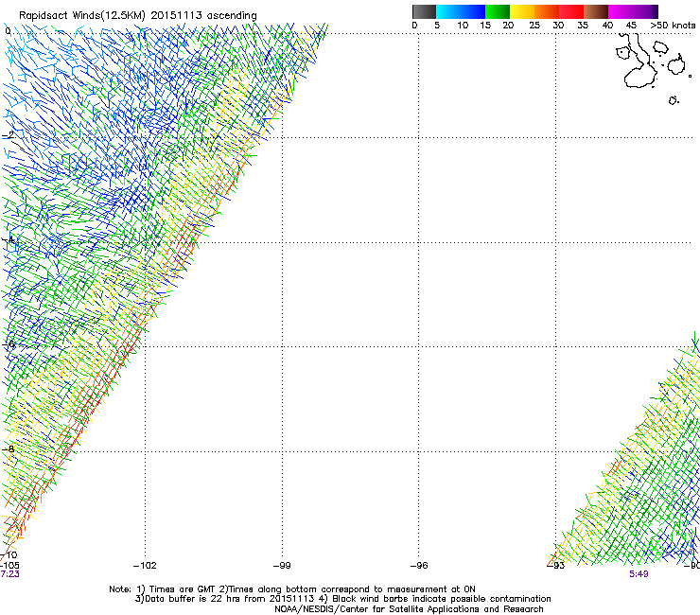Click the '-105' longitude label
700x615 pixels.
[9, 565]
